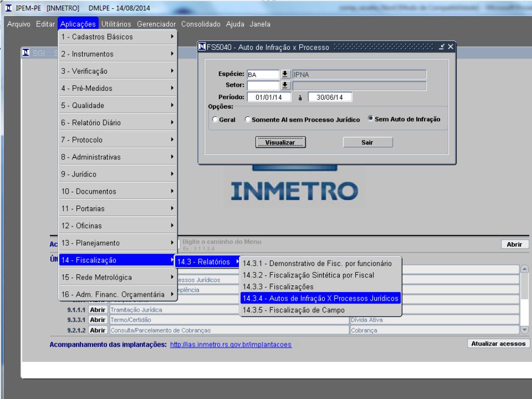Open the Editar menu
The height and width of the screenshot is (399, 532).
click(x=46, y=24)
